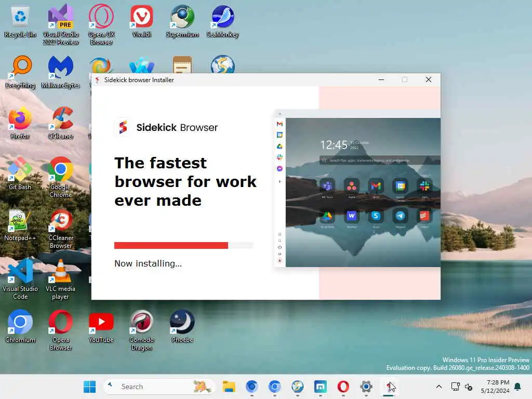
Task: Select the globe S icon behind installer
Action: (x=222, y=64)
